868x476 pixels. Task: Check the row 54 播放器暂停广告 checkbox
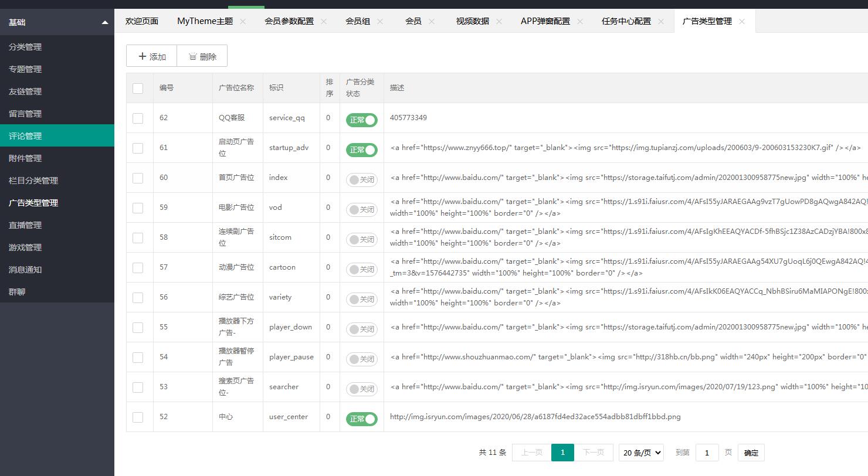coord(138,357)
